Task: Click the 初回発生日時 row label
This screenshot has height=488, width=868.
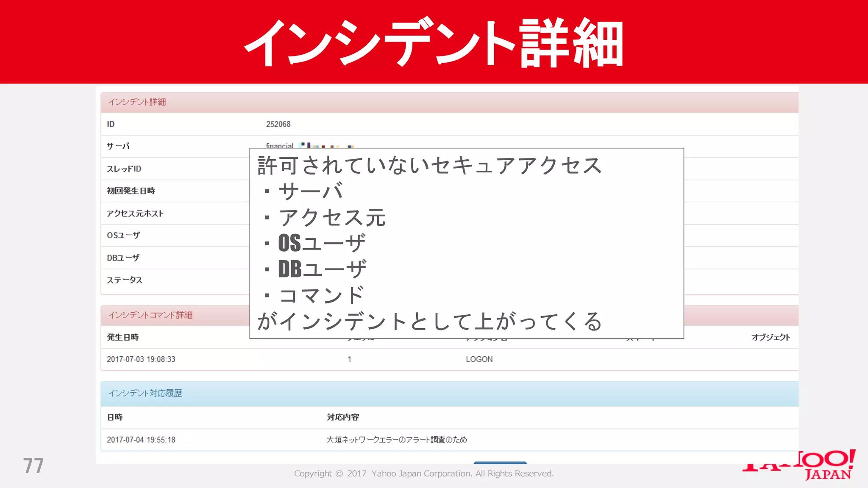Action: click(x=131, y=191)
